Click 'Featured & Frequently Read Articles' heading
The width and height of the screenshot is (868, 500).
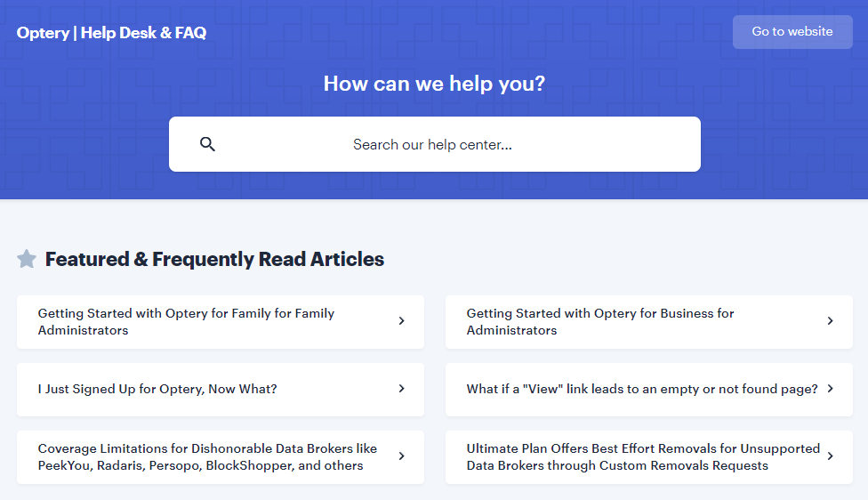coord(214,259)
